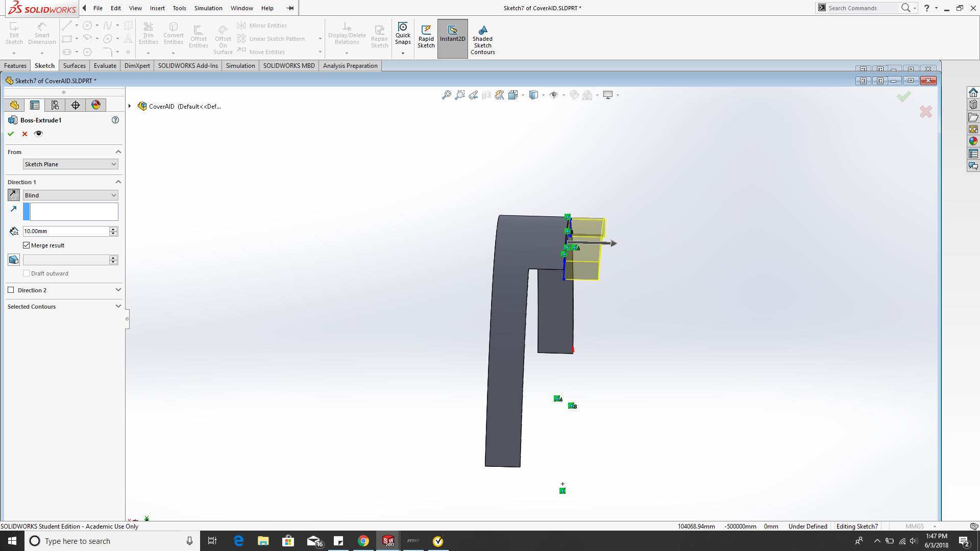Open the Blind end condition dropdown

click(x=70, y=195)
